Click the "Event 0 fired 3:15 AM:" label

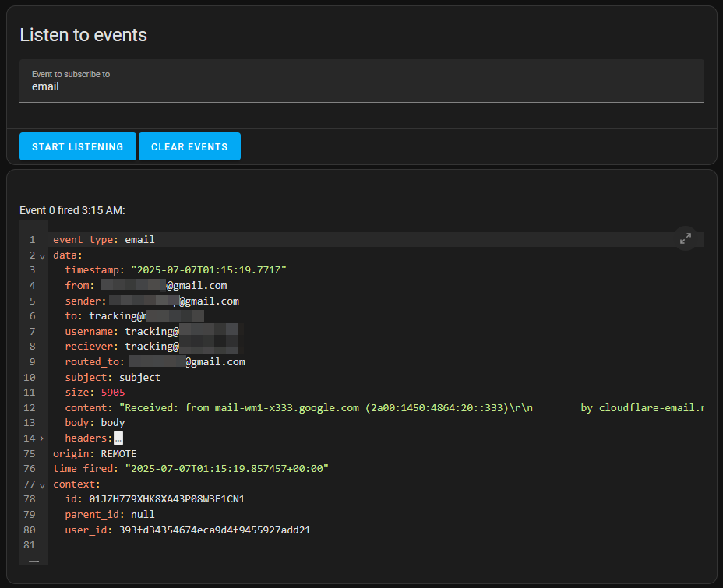tap(72, 210)
